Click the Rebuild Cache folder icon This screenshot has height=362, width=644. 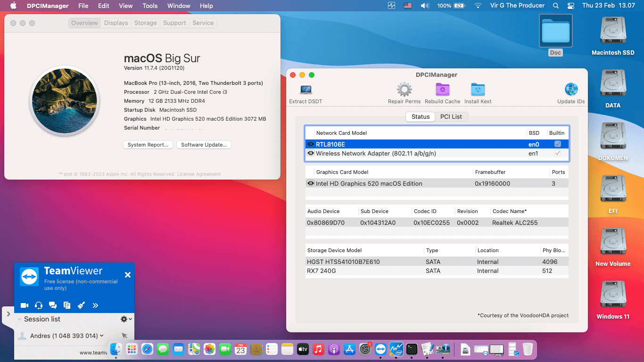click(x=442, y=89)
